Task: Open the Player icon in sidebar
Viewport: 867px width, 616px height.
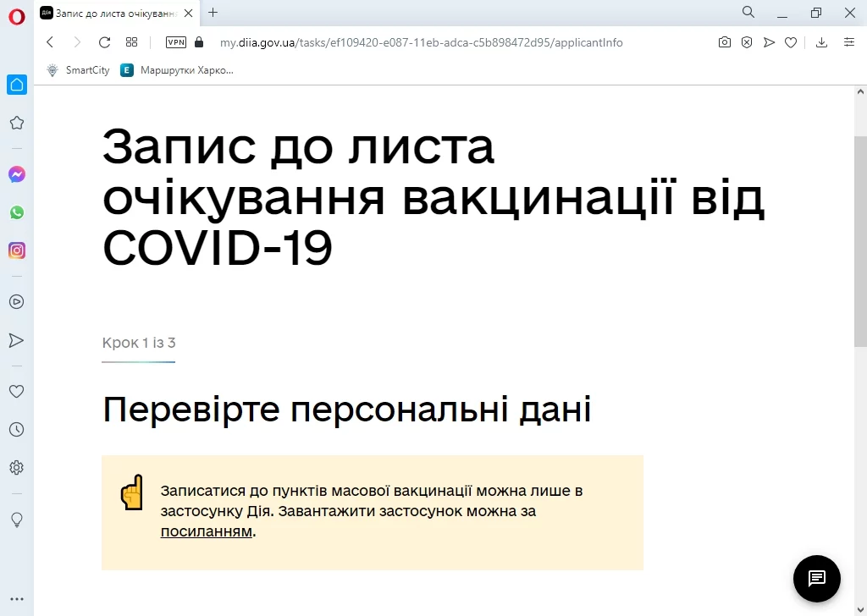Action: tap(17, 301)
